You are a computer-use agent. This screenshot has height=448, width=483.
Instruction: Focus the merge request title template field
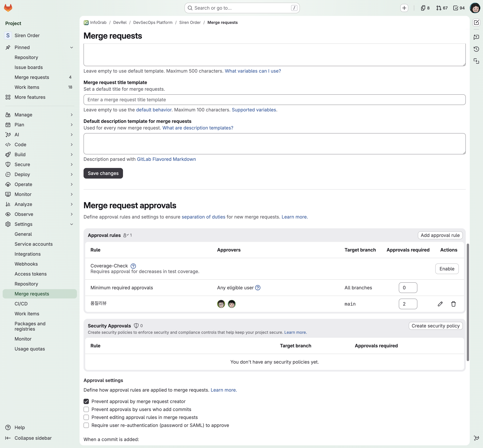click(274, 100)
